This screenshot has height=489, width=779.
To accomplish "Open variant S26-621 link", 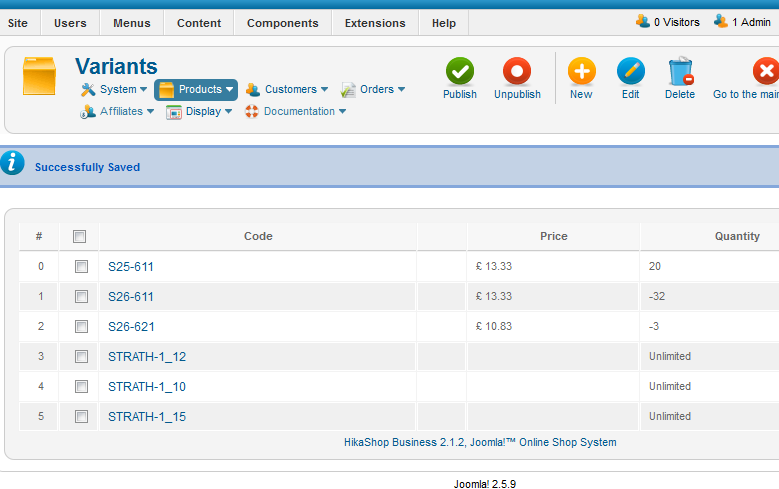I will [131, 326].
